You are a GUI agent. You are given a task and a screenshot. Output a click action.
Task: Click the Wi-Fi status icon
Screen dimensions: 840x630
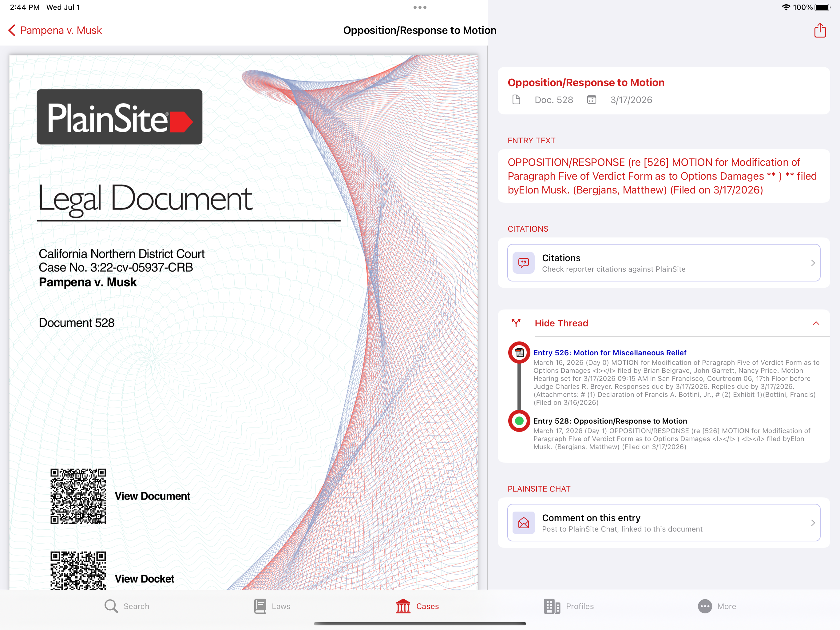tap(786, 7)
